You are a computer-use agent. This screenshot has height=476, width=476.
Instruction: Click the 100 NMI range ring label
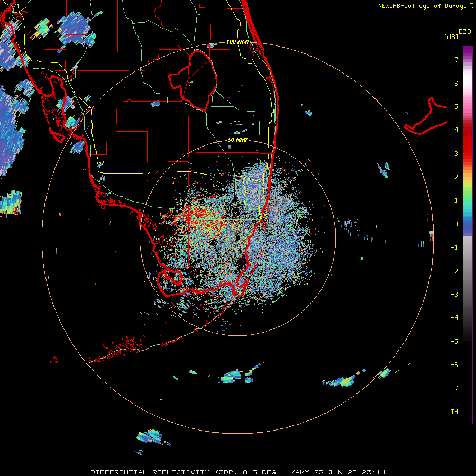point(237,42)
